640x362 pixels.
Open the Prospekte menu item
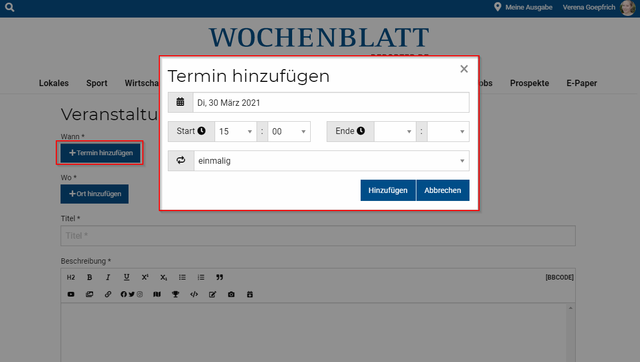pyautogui.click(x=529, y=83)
